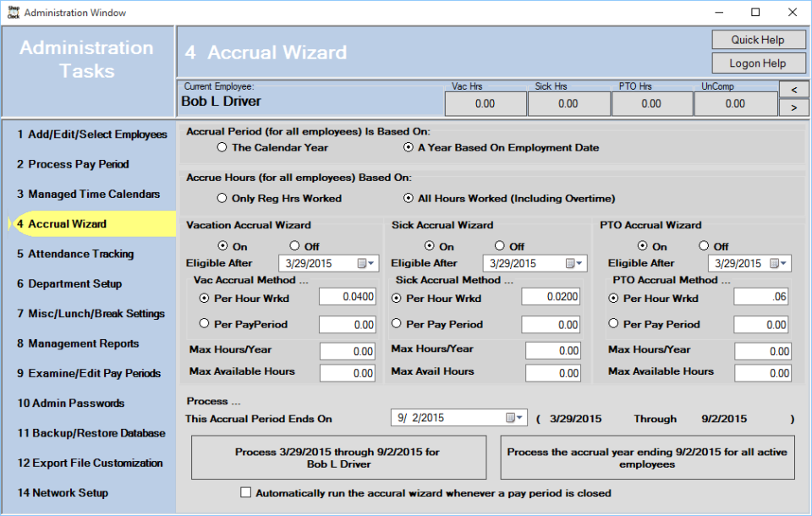Image resolution: width=812 pixels, height=516 pixels.
Task: Open 3 Managed Time Calendars task
Action: click(x=89, y=194)
